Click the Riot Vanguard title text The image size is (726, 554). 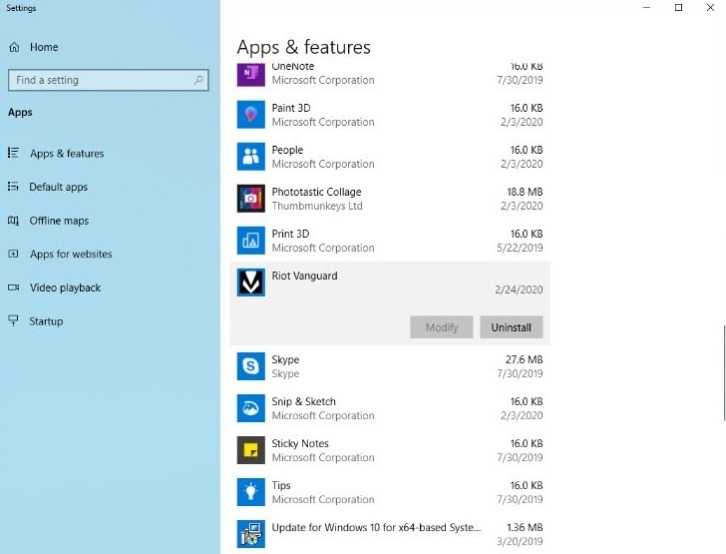tap(304, 276)
